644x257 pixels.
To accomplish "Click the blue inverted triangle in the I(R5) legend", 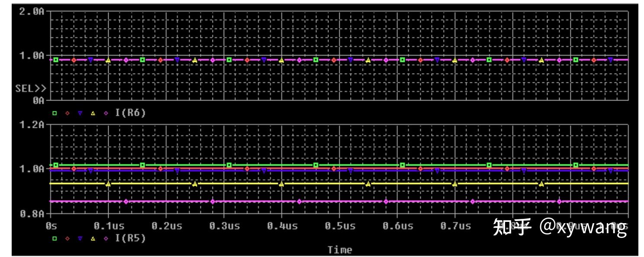I will (80, 238).
